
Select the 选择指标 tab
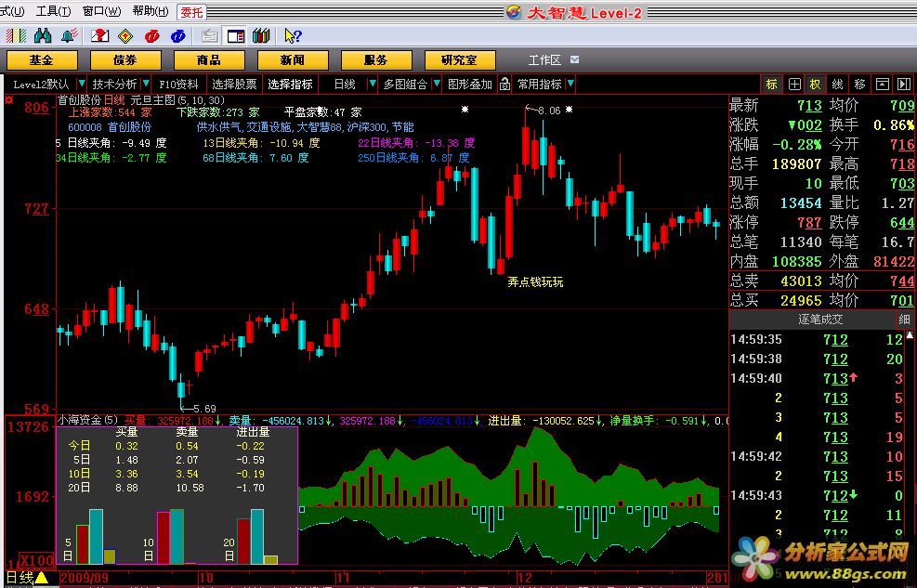(x=290, y=85)
